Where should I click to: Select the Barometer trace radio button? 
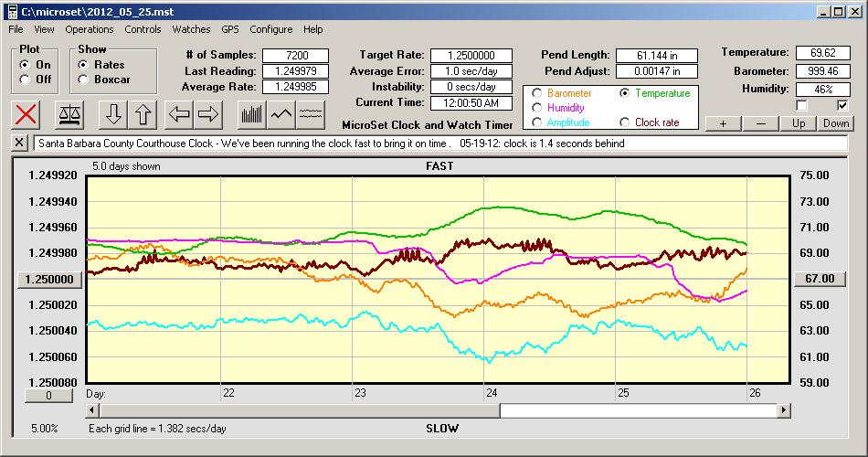pos(536,93)
